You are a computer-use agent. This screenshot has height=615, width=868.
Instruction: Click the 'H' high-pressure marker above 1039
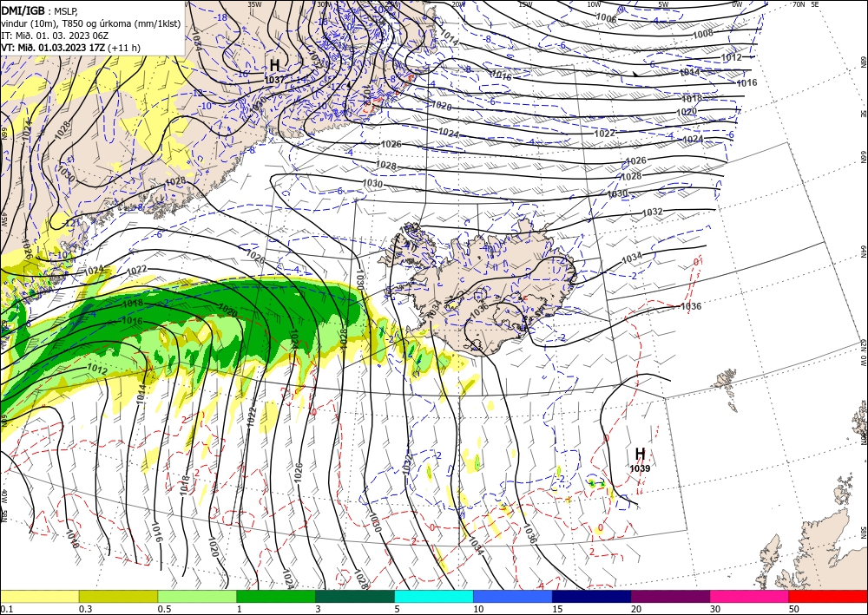[640, 454]
